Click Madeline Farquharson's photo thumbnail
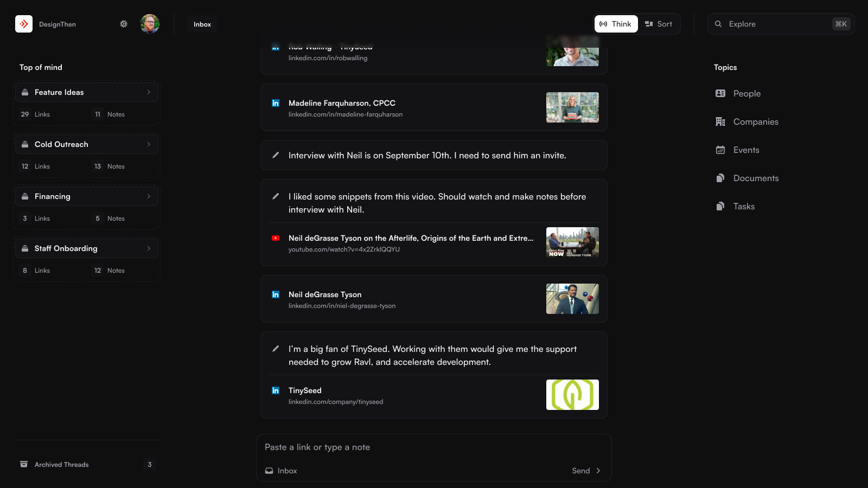The width and height of the screenshot is (868, 488). coord(572,107)
